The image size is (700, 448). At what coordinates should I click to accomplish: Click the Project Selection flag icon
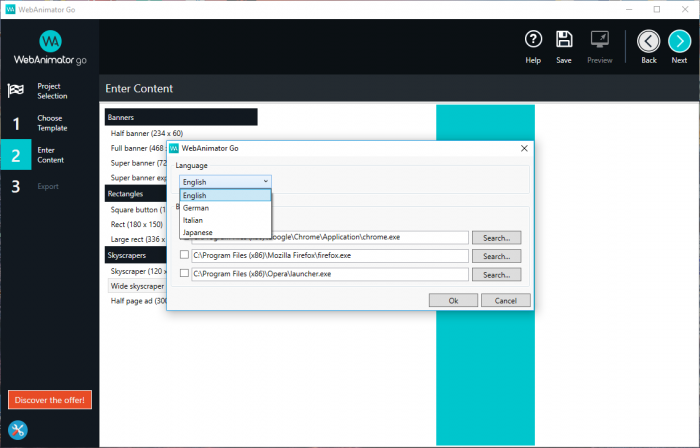point(16,90)
